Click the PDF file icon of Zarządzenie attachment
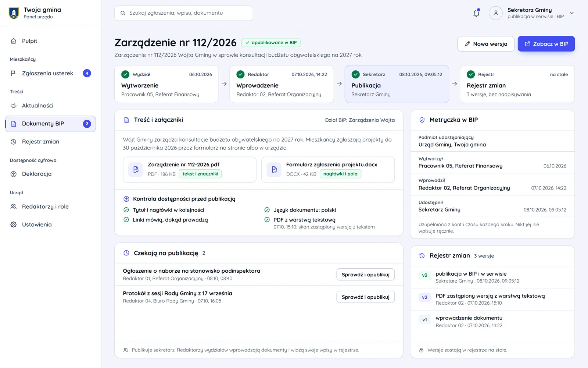The height and width of the screenshot is (368, 588). [x=136, y=170]
